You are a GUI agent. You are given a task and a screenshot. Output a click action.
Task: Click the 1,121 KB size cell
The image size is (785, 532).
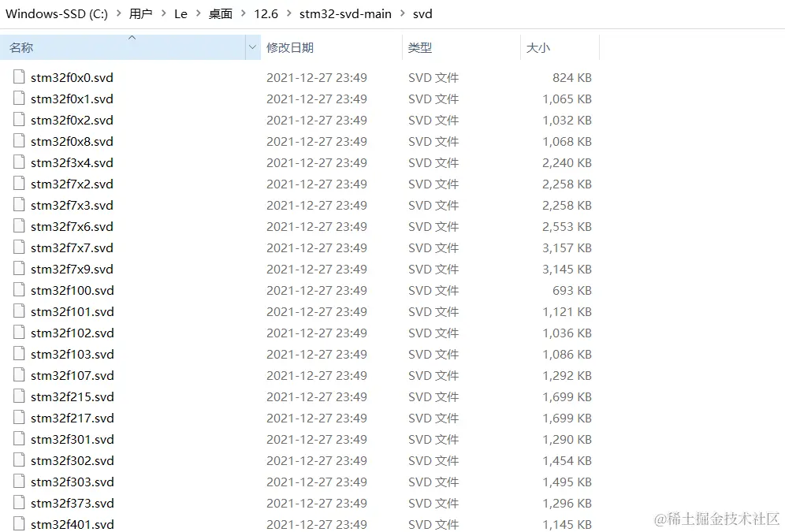pos(567,312)
